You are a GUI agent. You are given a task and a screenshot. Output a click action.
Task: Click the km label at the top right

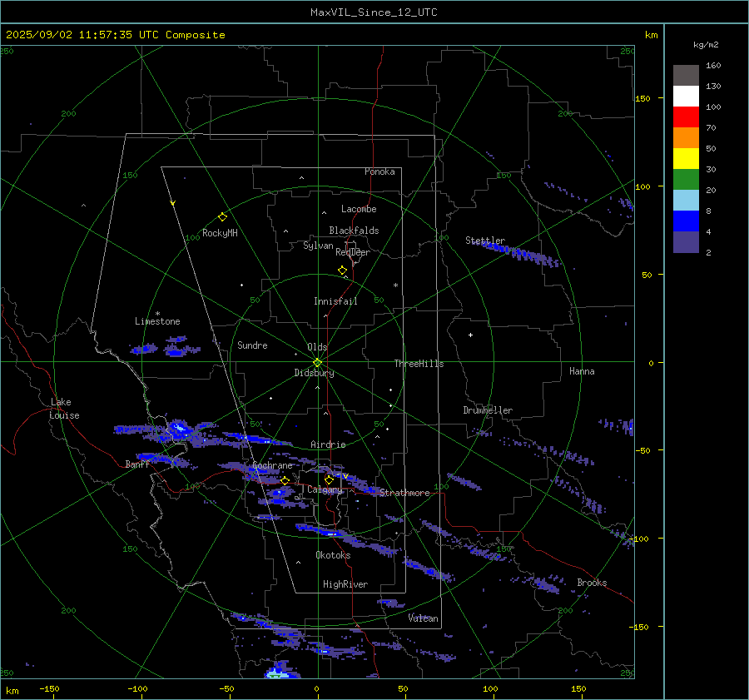pyautogui.click(x=651, y=35)
